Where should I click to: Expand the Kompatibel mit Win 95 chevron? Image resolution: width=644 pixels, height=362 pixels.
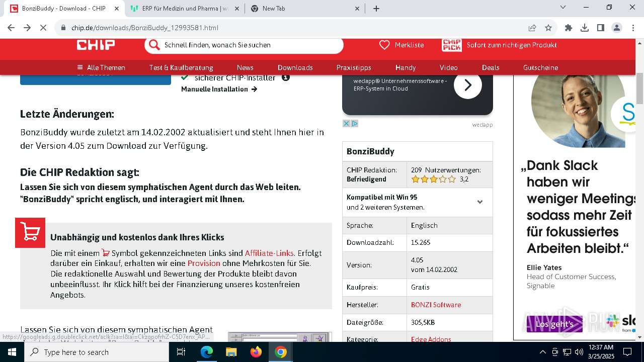(480, 202)
